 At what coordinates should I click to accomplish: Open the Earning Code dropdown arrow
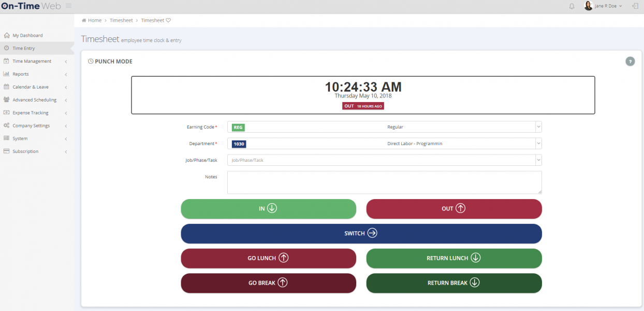538,127
